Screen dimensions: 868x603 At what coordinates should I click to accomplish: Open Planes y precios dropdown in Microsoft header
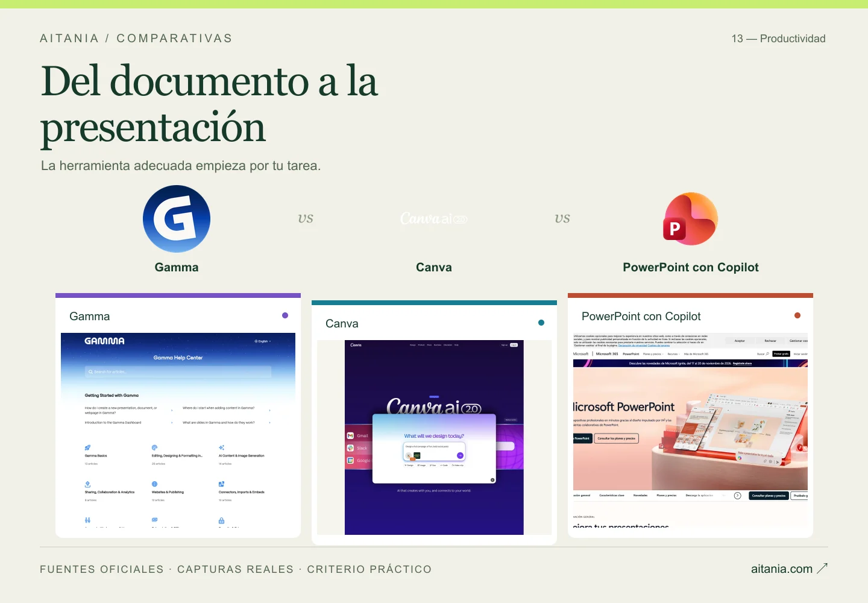(x=653, y=354)
